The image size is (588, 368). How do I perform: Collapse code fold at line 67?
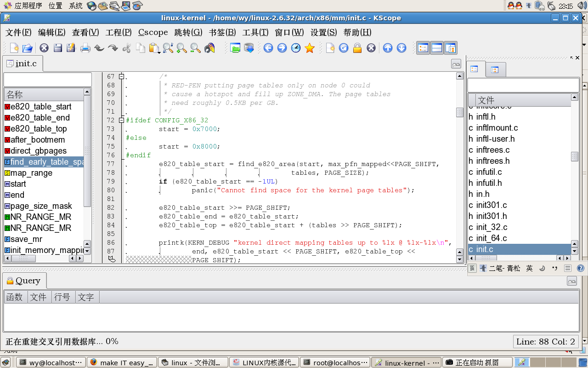[121, 76]
